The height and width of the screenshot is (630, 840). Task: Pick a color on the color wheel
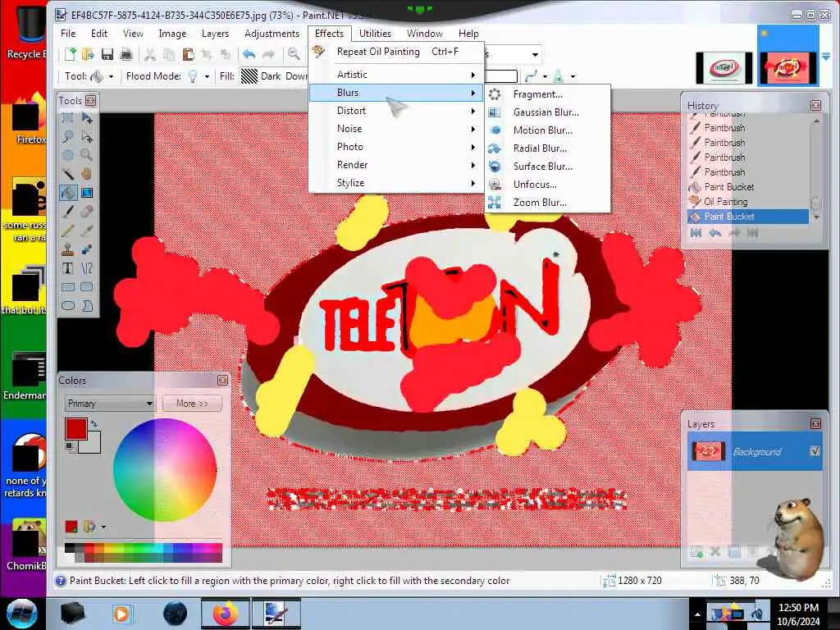tap(165, 470)
